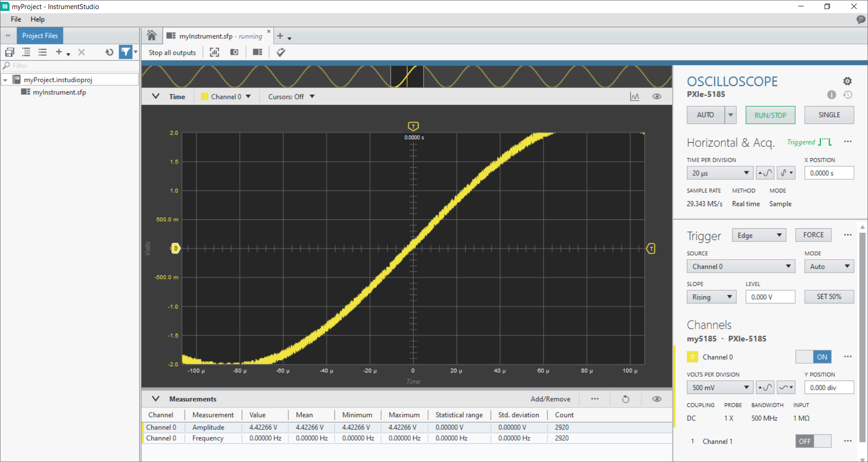Click the Auto-layout icon beside Stop all outputs
Viewport: 868px width, 462px height.
[215, 52]
